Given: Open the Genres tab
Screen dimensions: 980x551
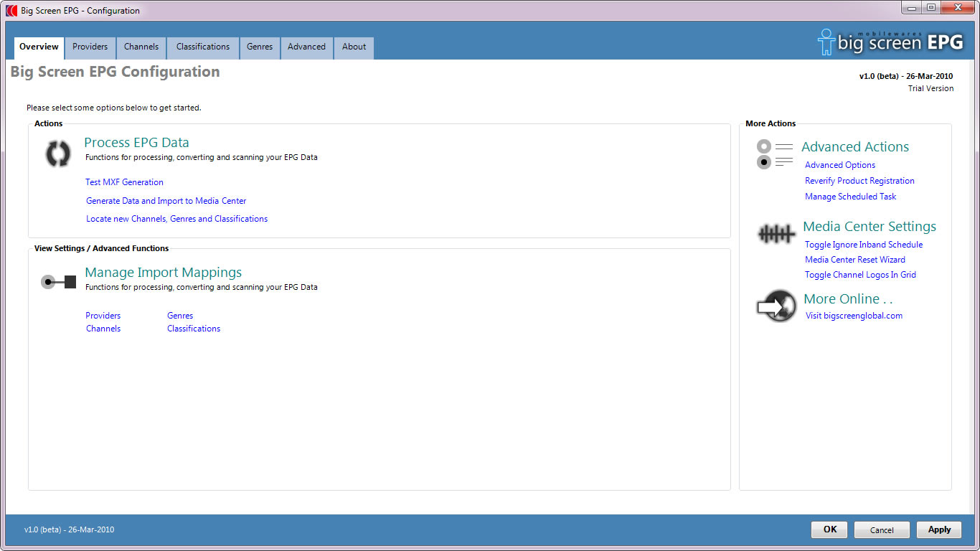Looking at the screenshot, I should click(260, 47).
